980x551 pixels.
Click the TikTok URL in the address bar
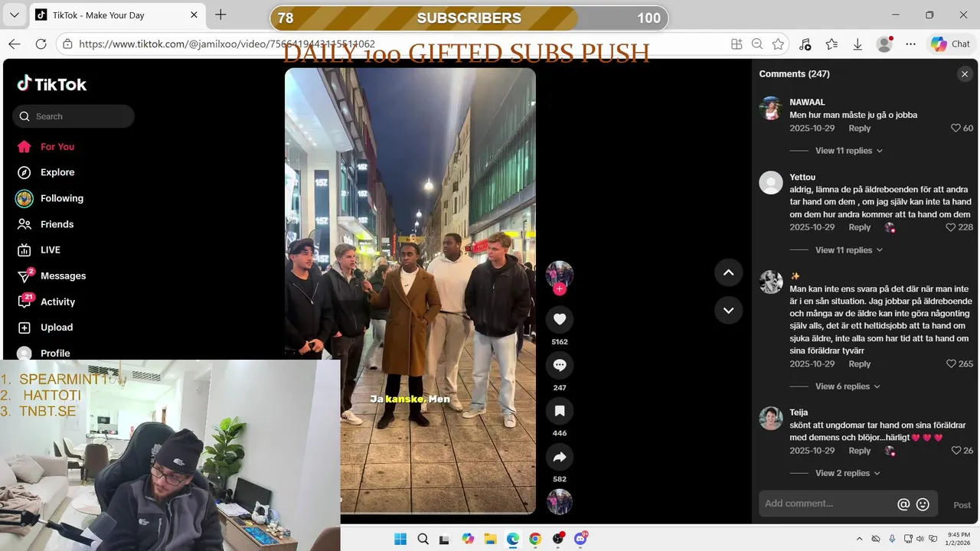tap(227, 44)
